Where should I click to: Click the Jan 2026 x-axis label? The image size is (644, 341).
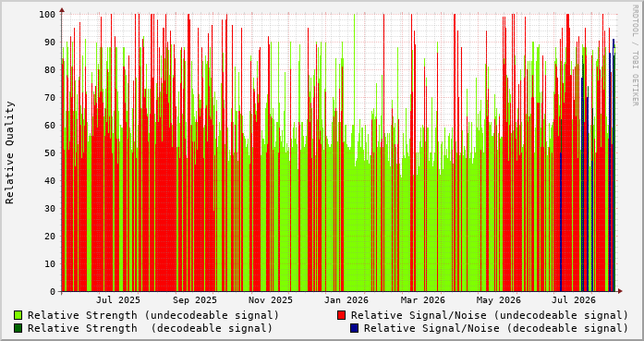(346, 300)
